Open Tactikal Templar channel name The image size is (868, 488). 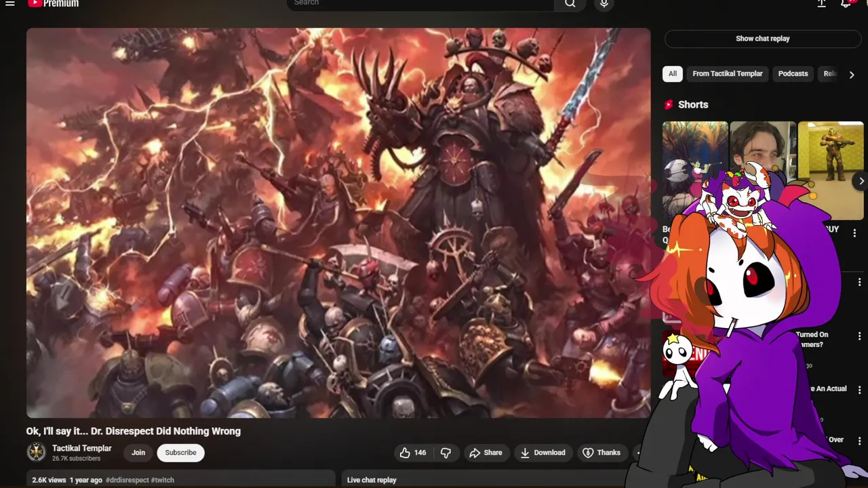[81, 448]
